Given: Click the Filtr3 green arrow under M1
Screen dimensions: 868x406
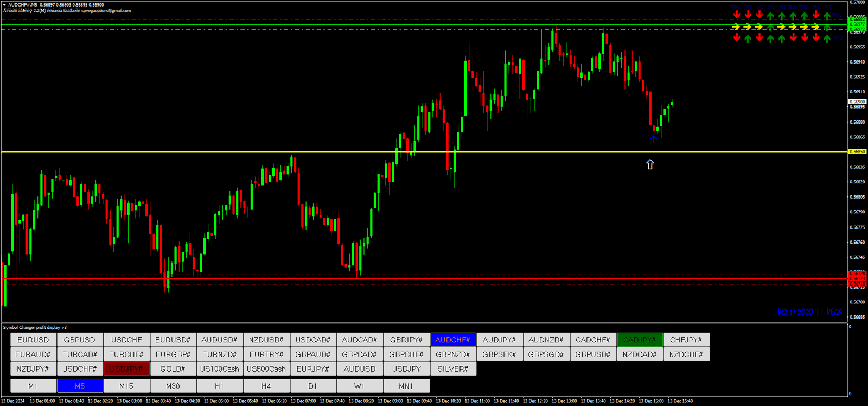Looking at the screenshot, I should pyautogui.click(x=827, y=39).
